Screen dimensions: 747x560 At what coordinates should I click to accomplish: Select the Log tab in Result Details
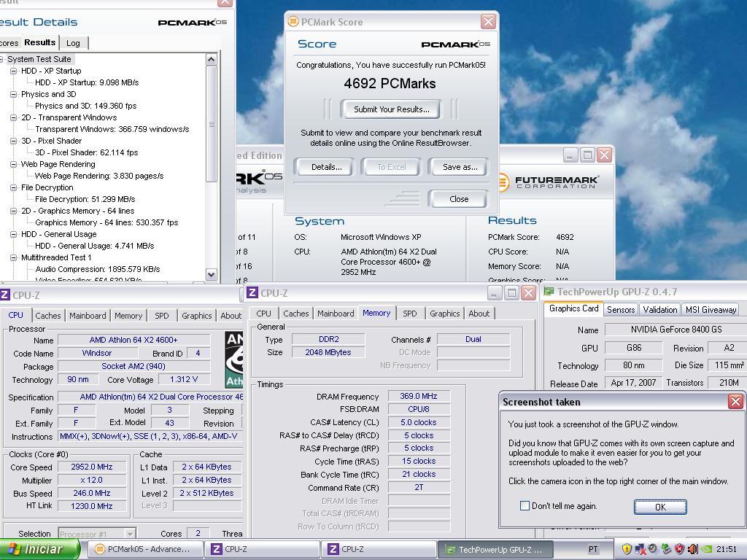(74, 43)
